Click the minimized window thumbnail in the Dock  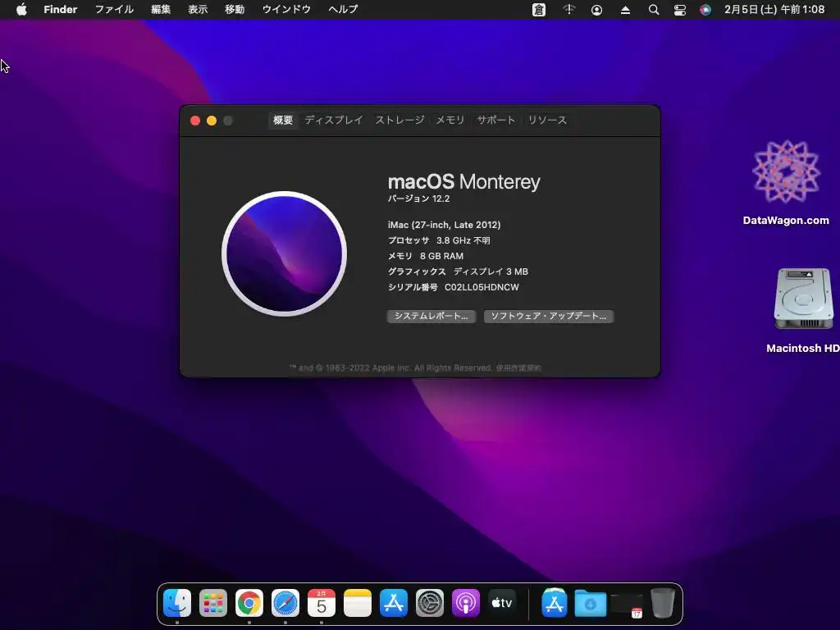[626, 605]
